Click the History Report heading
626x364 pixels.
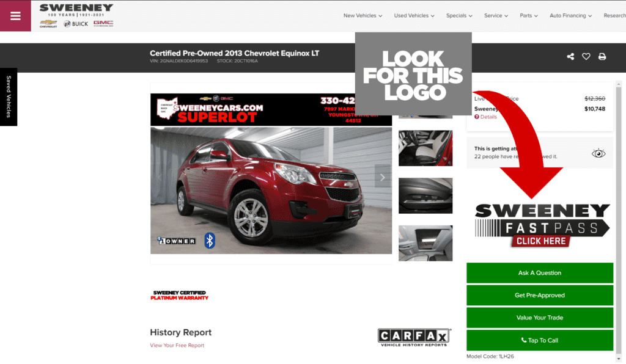point(180,332)
